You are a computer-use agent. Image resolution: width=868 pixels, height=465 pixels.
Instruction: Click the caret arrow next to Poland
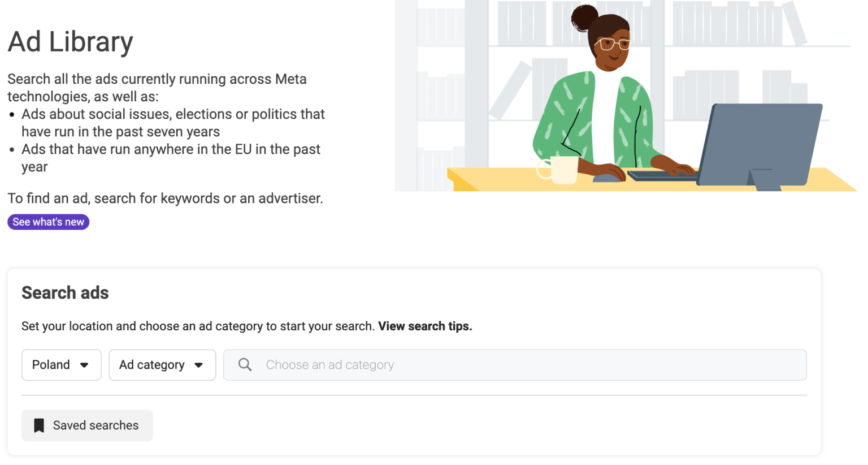tap(84, 365)
